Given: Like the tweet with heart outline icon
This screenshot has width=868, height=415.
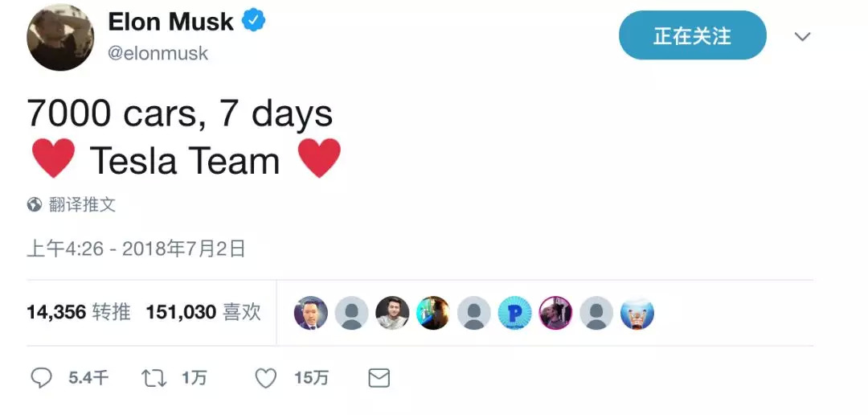Looking at the screenshot, I should tap(266, 378).
